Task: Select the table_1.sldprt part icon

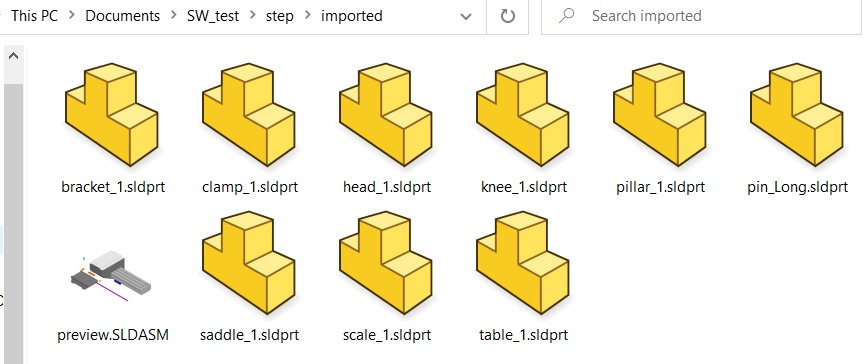Action: [x=522, y=263]
